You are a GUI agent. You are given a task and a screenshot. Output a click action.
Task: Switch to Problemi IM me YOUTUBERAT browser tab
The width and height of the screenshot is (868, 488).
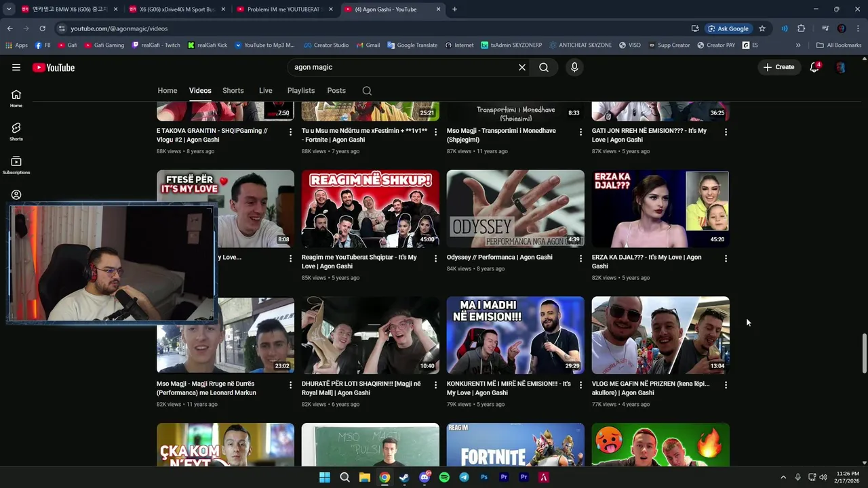[285, 9]
